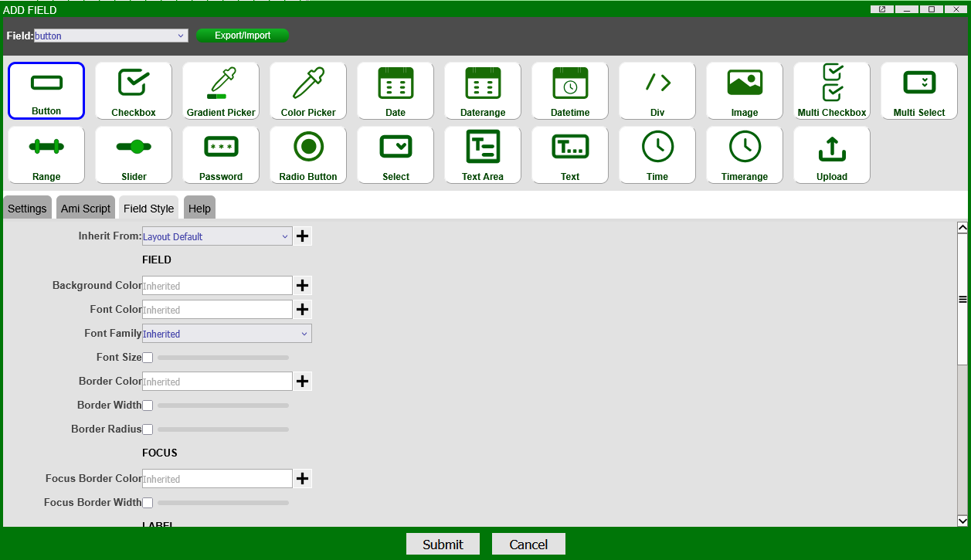Open the Field type dropdown
The image size is (971, 560).
click(x=111, y=36)
